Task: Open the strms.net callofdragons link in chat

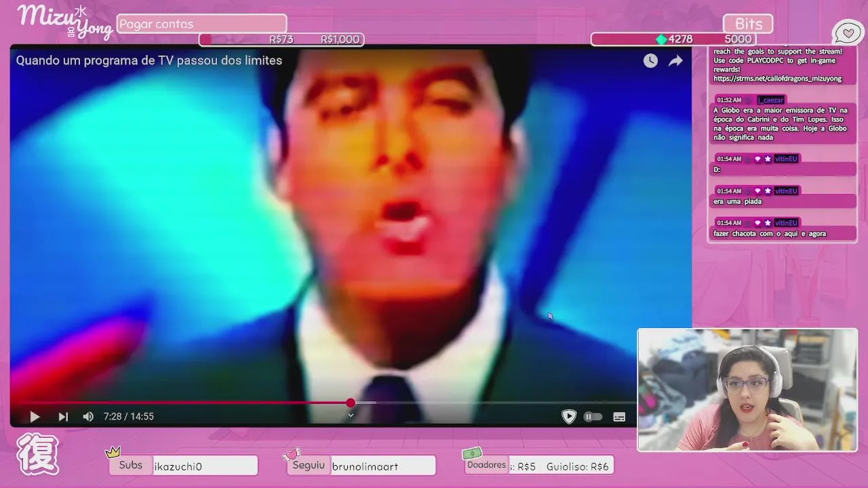Action: tap(777, 79)
